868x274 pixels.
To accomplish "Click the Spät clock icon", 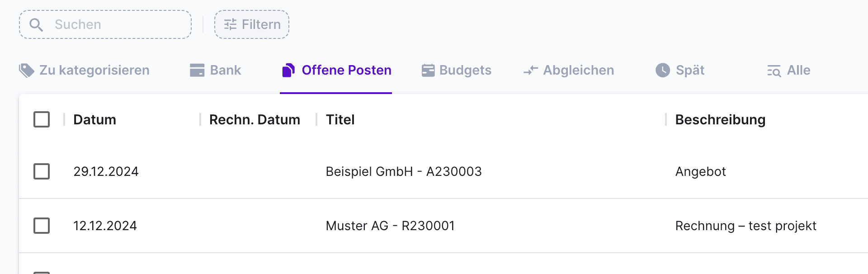I will (663, 70).
